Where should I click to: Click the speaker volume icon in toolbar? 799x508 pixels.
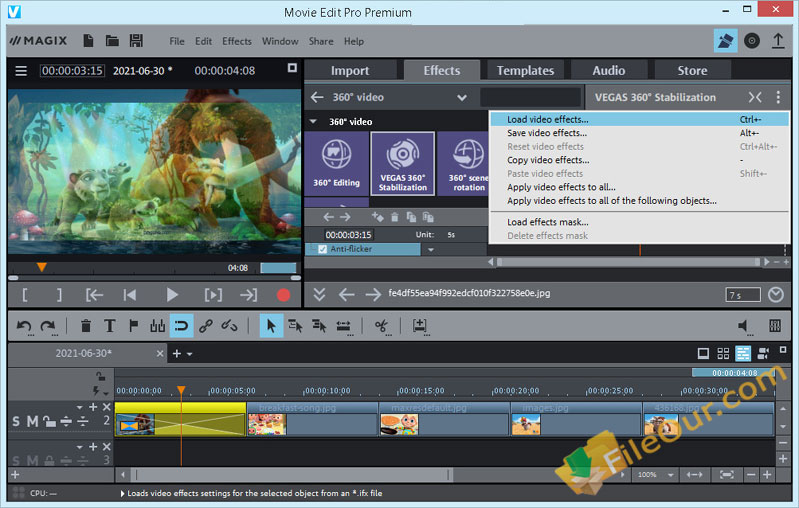tap(743, 326)
